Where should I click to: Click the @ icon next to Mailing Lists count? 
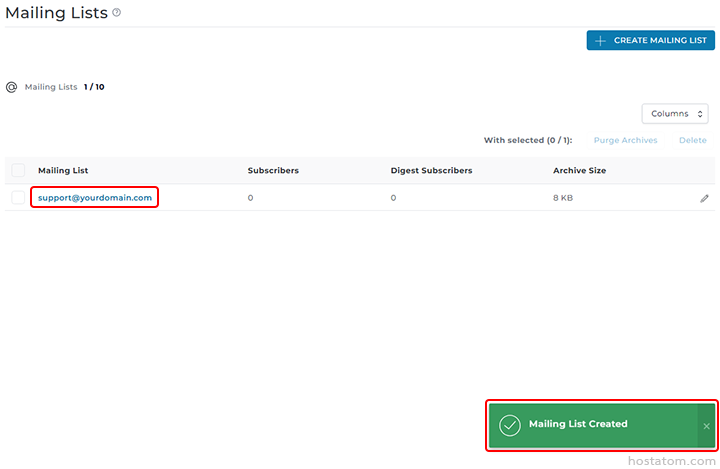tap(12, 87)
